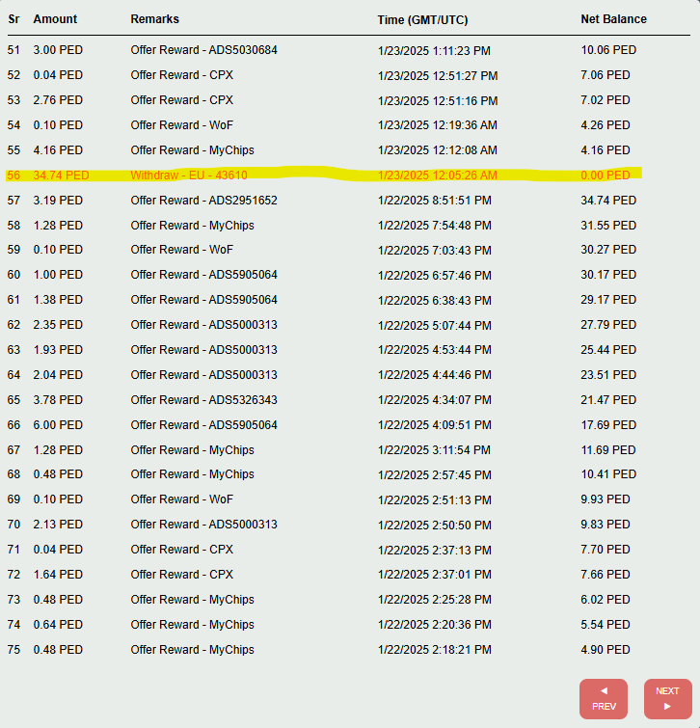Go to the next page with NEXT button

point(667,699)
